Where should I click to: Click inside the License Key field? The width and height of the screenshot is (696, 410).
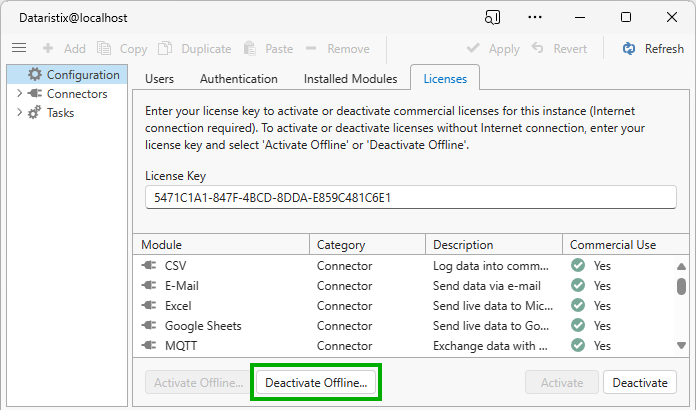410,197
